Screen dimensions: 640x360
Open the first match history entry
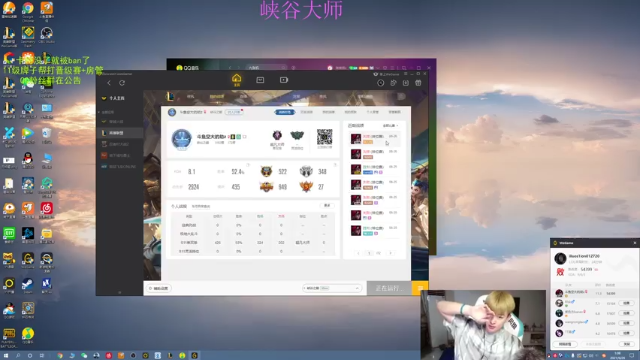pyautogui.click(x=374, y=139)
